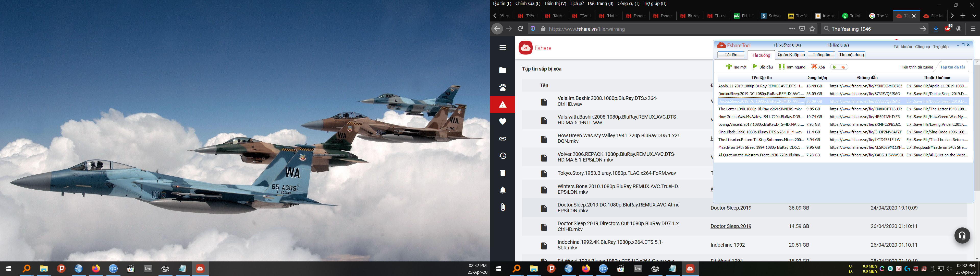Open notifications bell in Fshare sidebar
Viewport: 980px width, 276px height.
click(503, 190)
